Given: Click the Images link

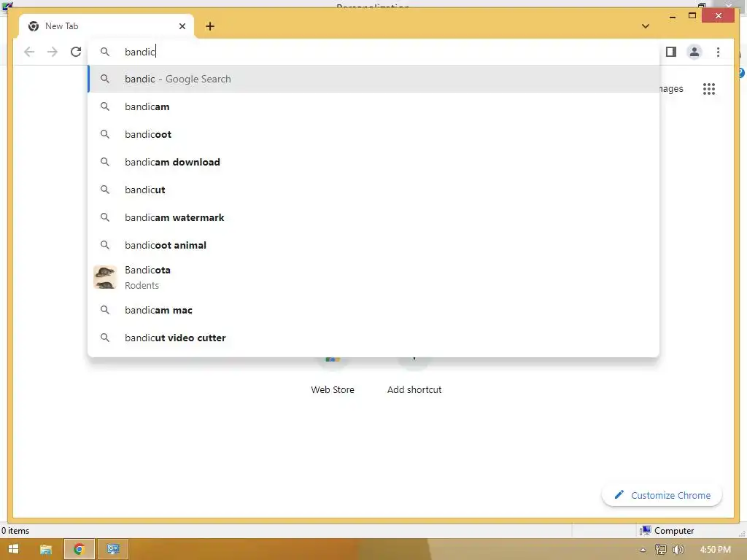Looking at the screenshot, I should [671, 89].
